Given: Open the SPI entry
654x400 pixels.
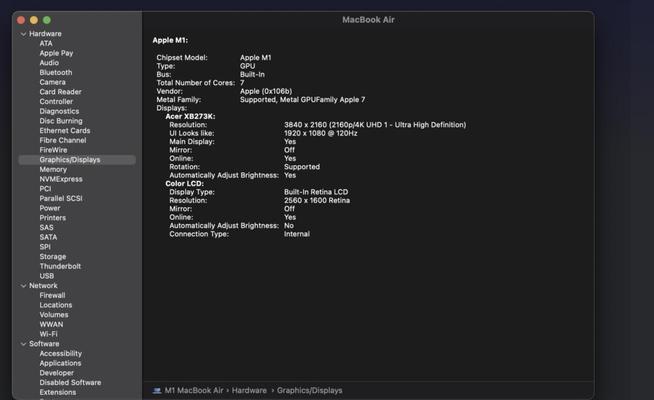Looking at the screenshot, I should tap(45, 247).
